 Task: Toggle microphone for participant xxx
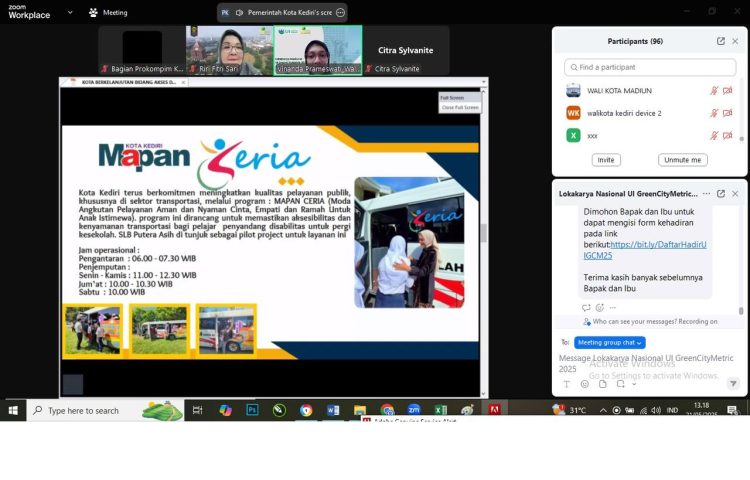[714, 135]
